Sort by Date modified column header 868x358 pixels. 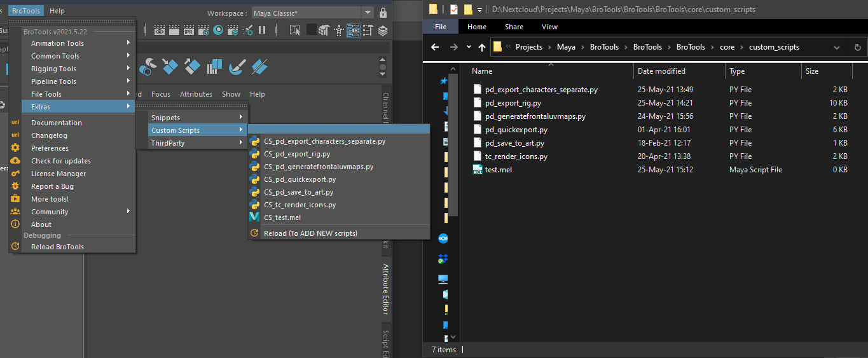click(680, 71)
